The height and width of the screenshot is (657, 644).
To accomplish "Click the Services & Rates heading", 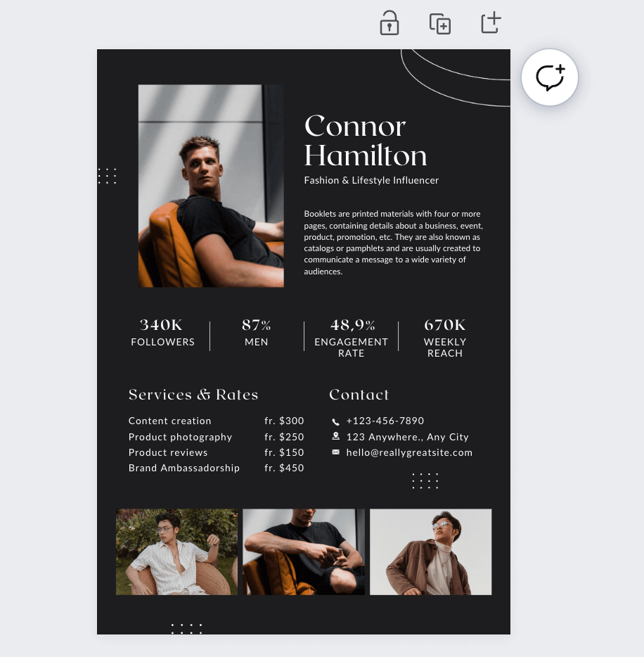I will coord(193,395).
